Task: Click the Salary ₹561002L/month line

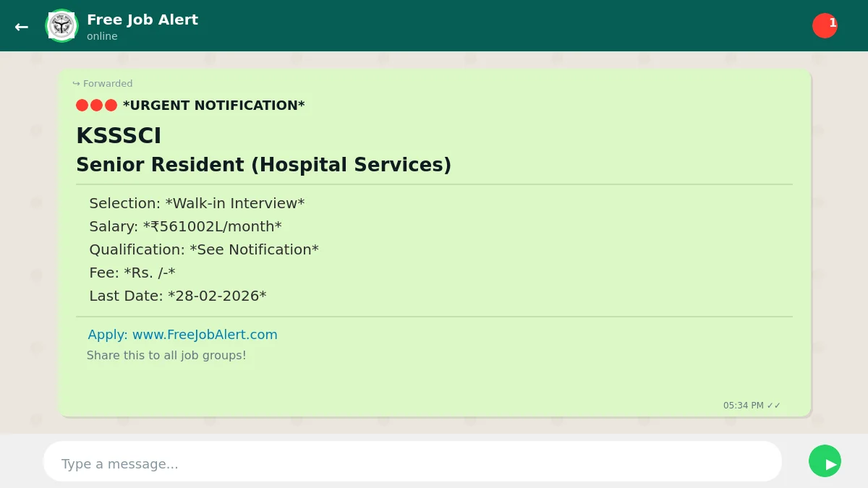Action: [185, 226]
